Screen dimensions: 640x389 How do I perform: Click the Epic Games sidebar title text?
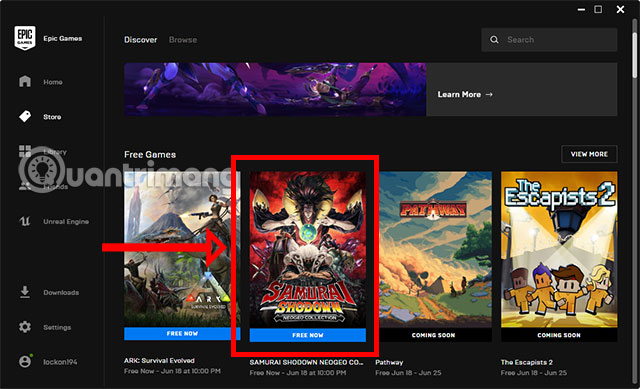coord(63,38)
